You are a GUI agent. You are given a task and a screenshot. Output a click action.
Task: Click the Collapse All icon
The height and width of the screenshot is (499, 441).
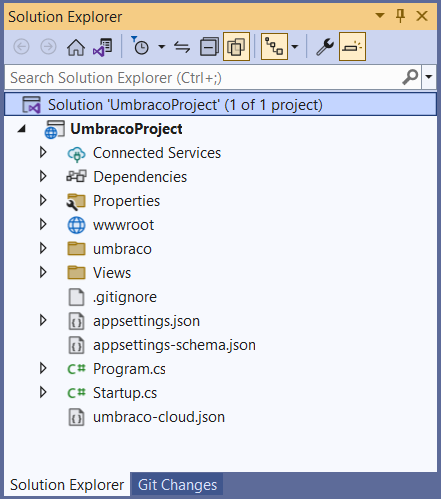tap(209, 47)
